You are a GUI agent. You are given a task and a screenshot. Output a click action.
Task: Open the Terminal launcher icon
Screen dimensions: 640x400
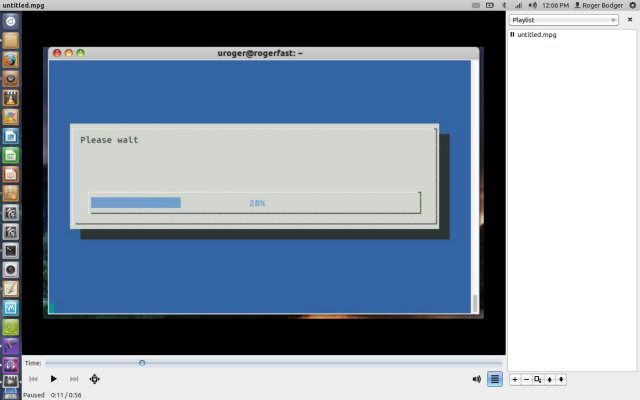tap(11, 251)
